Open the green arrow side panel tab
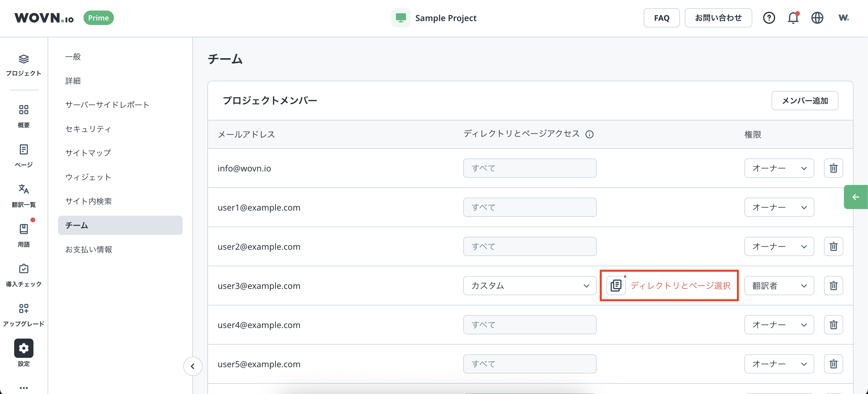Image resolution: width=868 pixels, height=394 pixels. point(856,197)
